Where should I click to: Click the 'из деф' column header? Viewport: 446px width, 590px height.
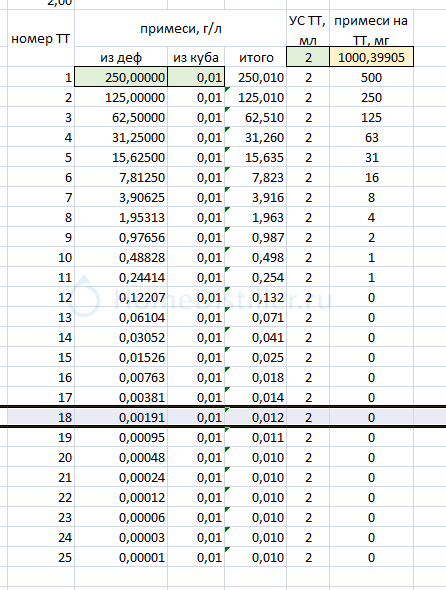tap(121, 57)
